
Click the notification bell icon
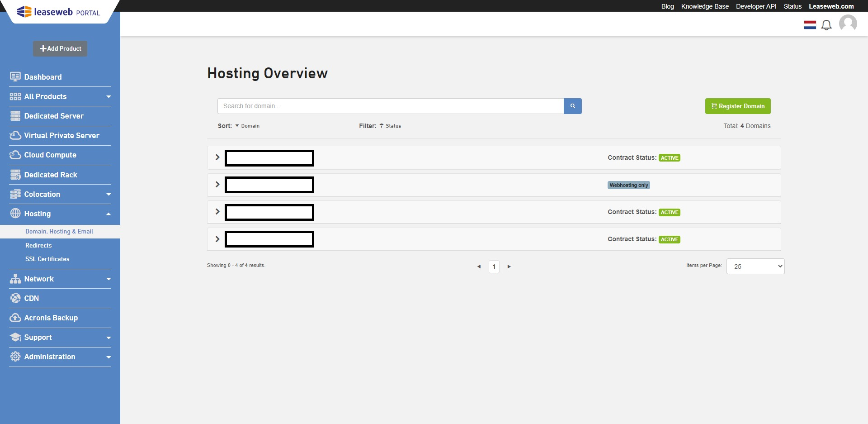pyautogui.click(x=826, y=25)
